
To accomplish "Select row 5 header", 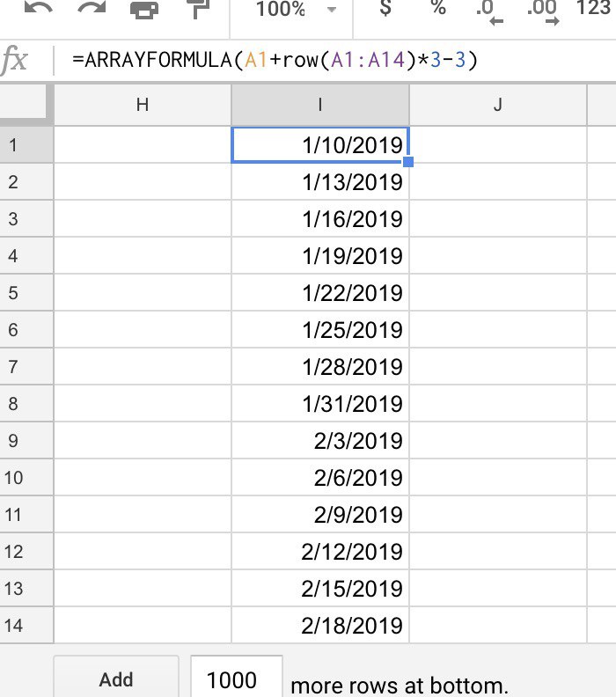I will (x=26, y=292).
